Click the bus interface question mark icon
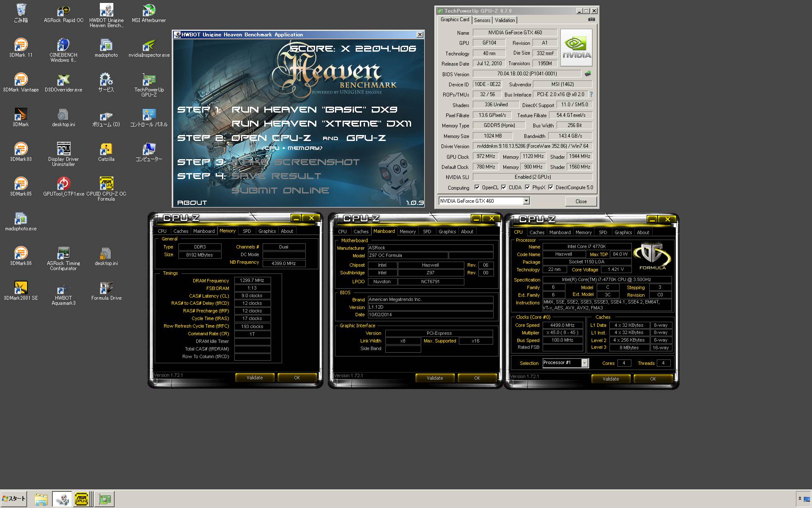Screen dimensions: 812x508 pos(591,94)
